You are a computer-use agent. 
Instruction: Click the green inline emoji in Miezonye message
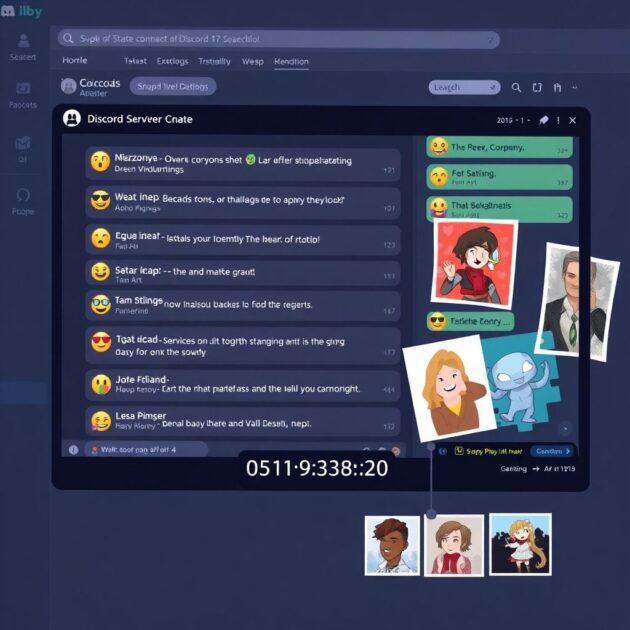[x=250, y=160]
